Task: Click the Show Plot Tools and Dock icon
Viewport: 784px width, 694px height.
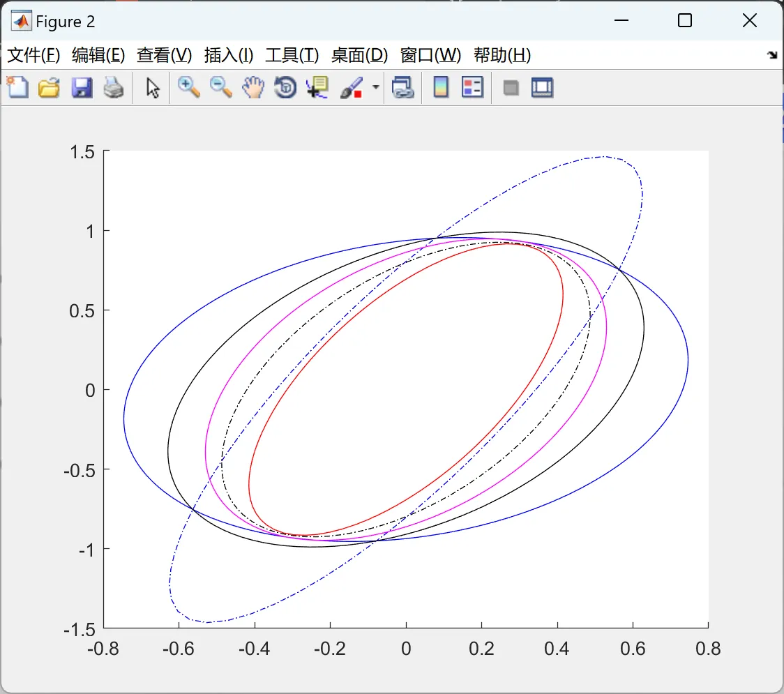Action: 542,87
